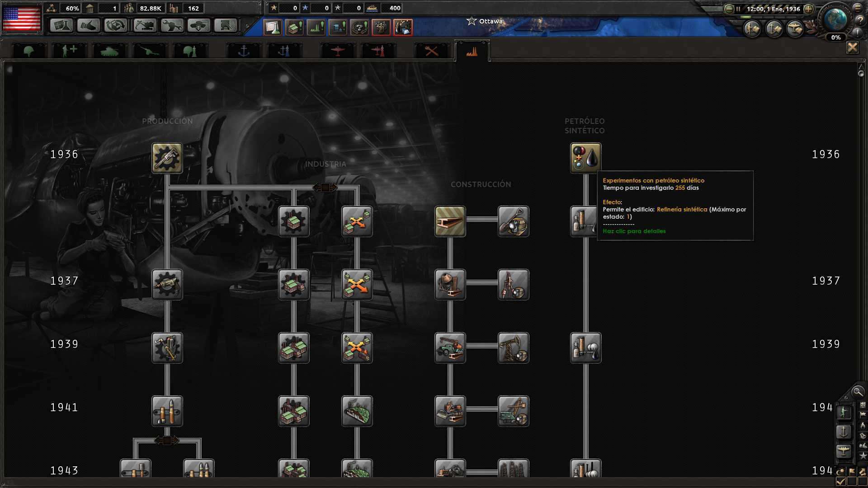The height and width of the screenshot is (488, 868).
Task: Select the 1936 machine tools technology
Action: [167, 159]
